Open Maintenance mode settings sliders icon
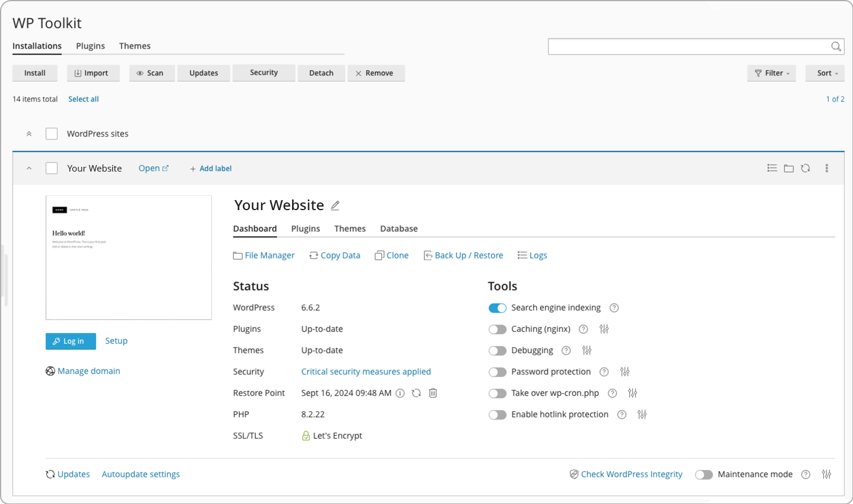Viewport: 853px width, 504px height. [x=826, y=474]
